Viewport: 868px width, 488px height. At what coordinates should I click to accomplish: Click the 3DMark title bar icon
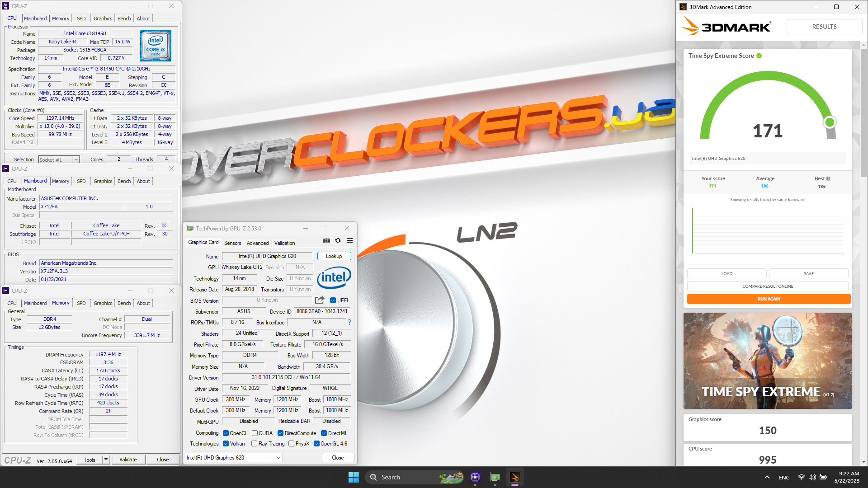coord(683,7)
